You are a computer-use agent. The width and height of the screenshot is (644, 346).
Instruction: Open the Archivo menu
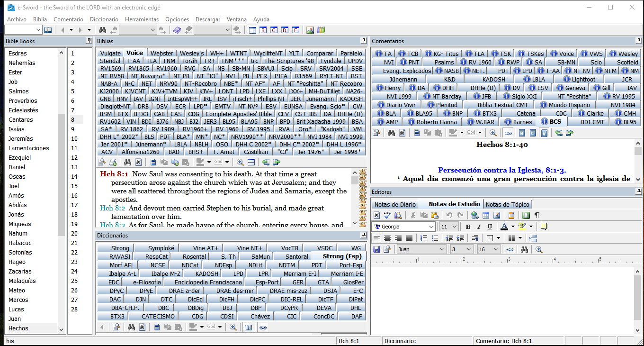(x=17, y=19)
